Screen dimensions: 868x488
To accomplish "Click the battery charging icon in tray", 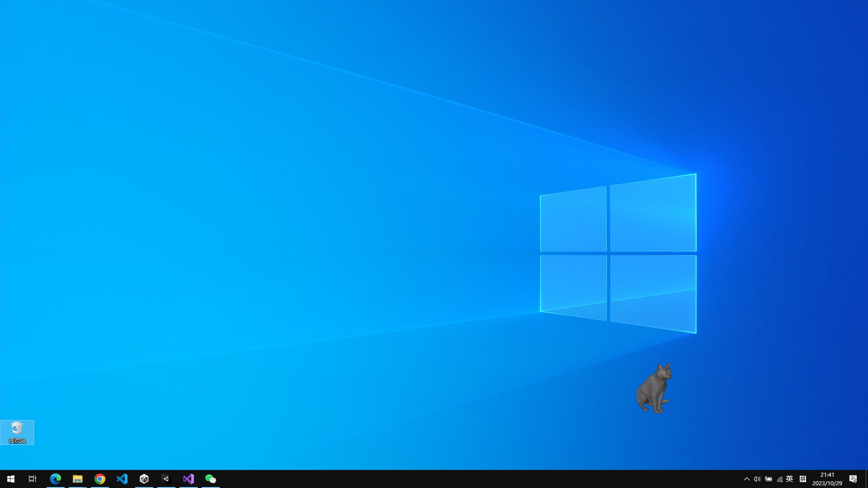I will (x=769, y=479).
